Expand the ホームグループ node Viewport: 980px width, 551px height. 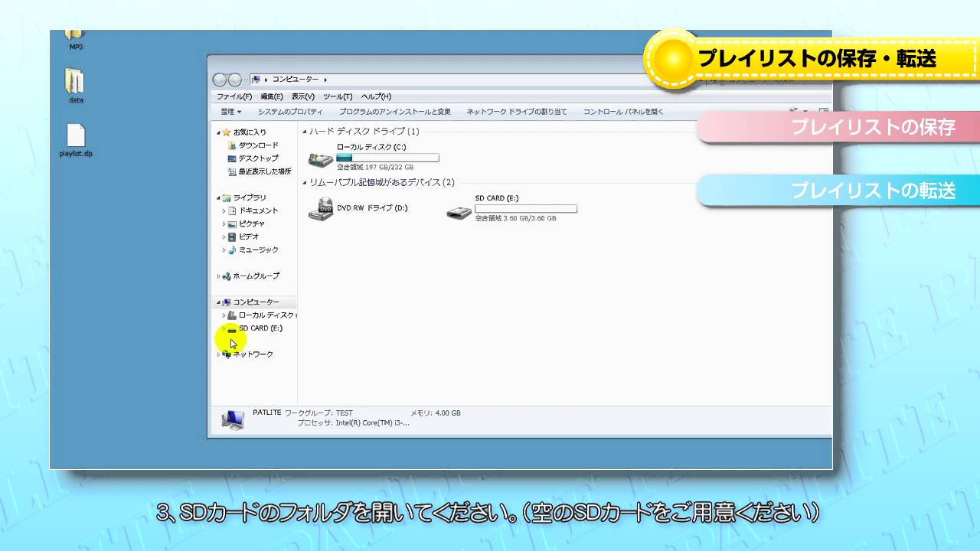click(218, 276)
